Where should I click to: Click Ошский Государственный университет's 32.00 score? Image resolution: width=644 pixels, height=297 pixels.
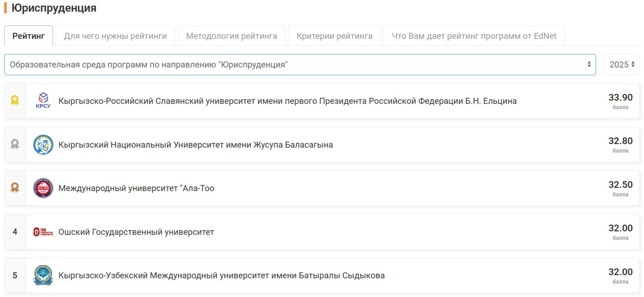(620, 228)
